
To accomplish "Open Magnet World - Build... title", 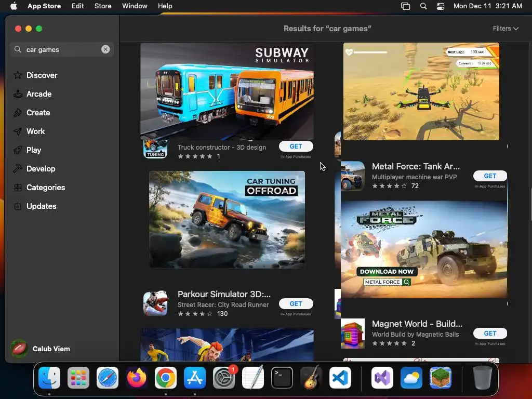I will 417,324.
